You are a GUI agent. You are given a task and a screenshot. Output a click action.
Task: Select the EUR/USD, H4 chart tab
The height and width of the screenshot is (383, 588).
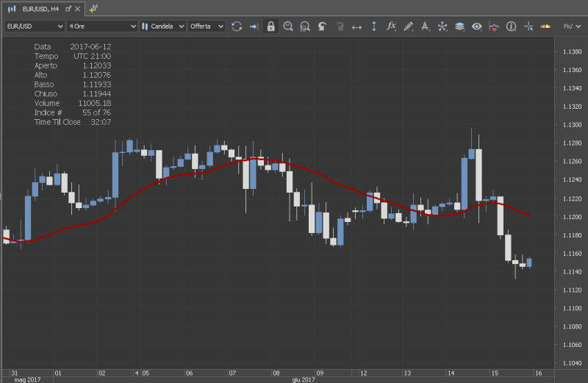pos(40,8)
